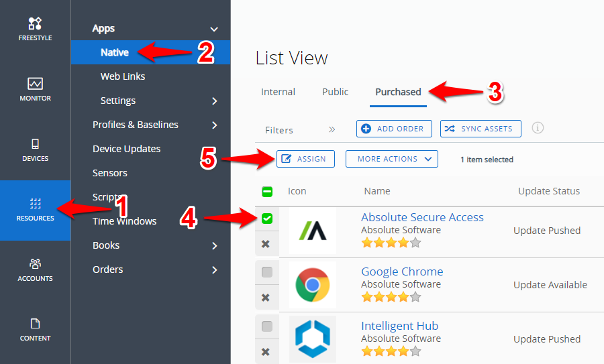Viewport: 604px width, 364px height.
Task: Click the star rating of Absolute Secure Access
Action: (391, 243)
